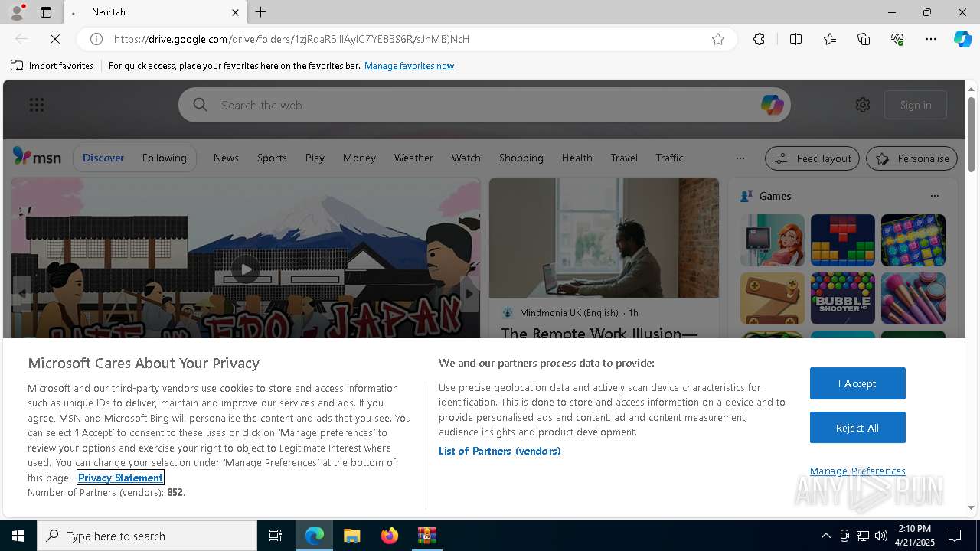Open the News section
Viewport: 980px width, 551px height.
[226, 158]
